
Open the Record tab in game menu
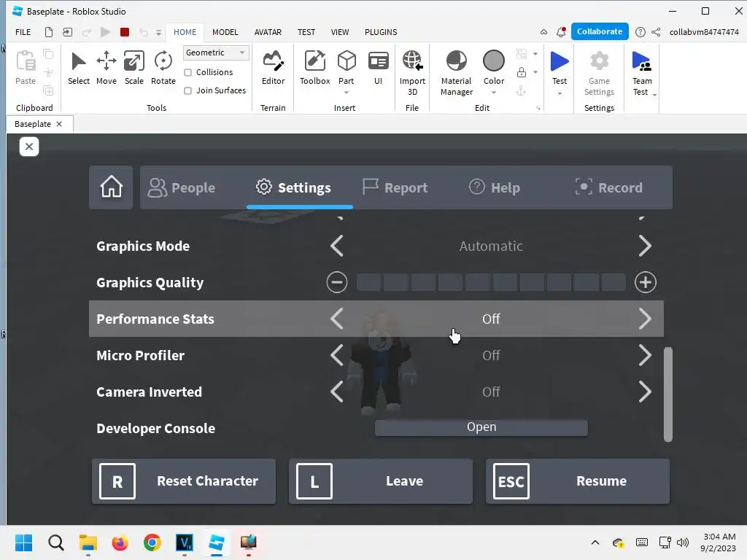609,187
